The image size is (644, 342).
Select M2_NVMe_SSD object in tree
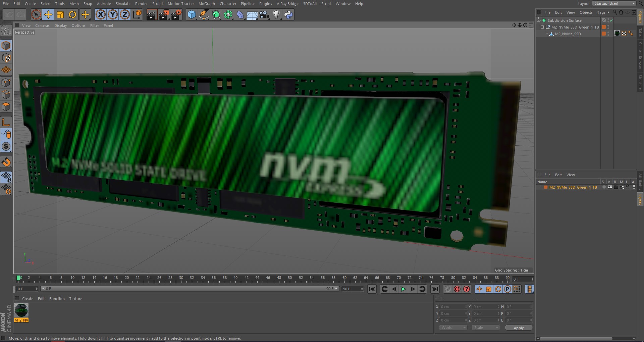[x=568, y=34]
